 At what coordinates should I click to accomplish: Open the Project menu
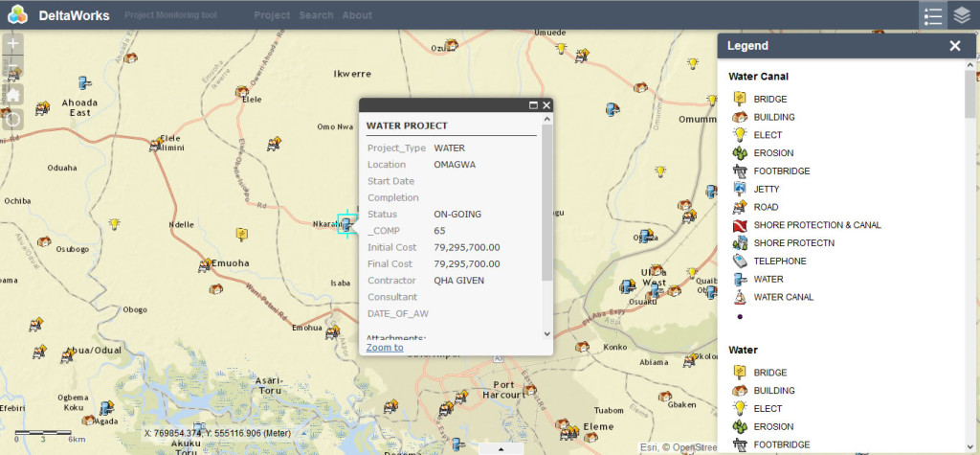[x=272, y=15]
